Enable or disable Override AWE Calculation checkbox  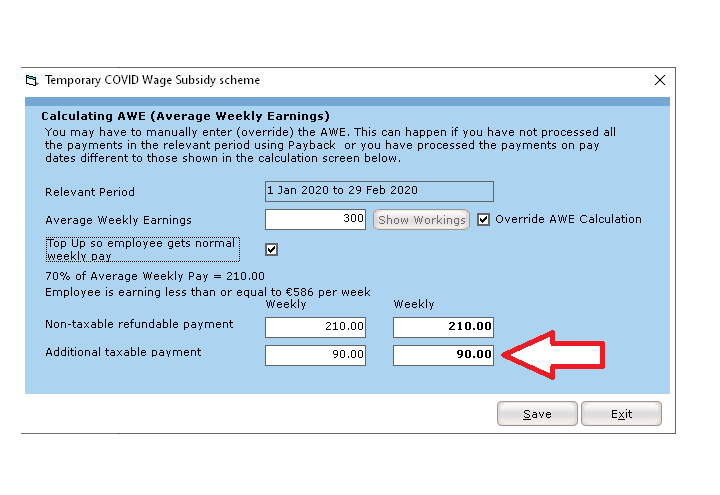[484, 219]
